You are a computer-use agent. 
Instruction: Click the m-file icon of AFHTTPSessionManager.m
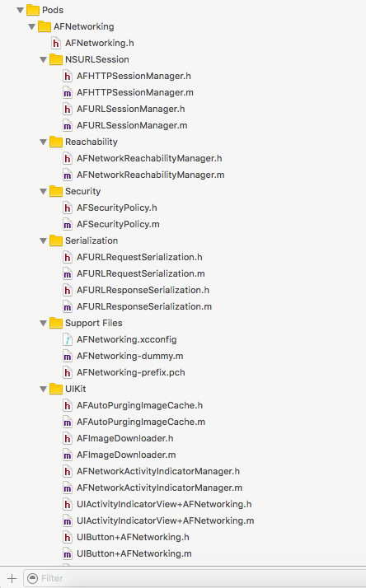[68, 92]
